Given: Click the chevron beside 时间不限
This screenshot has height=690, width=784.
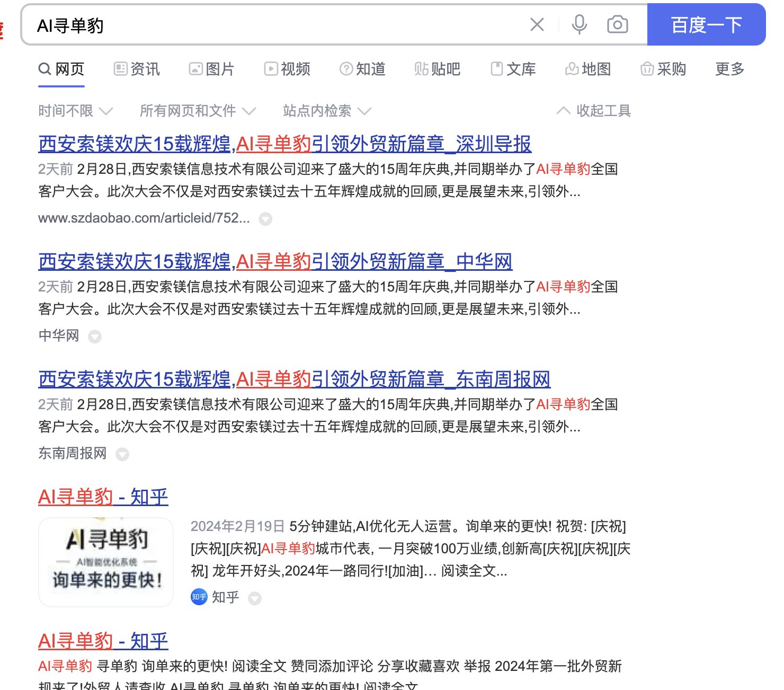Looking at the screenshot, I should (x=106, y=111).
